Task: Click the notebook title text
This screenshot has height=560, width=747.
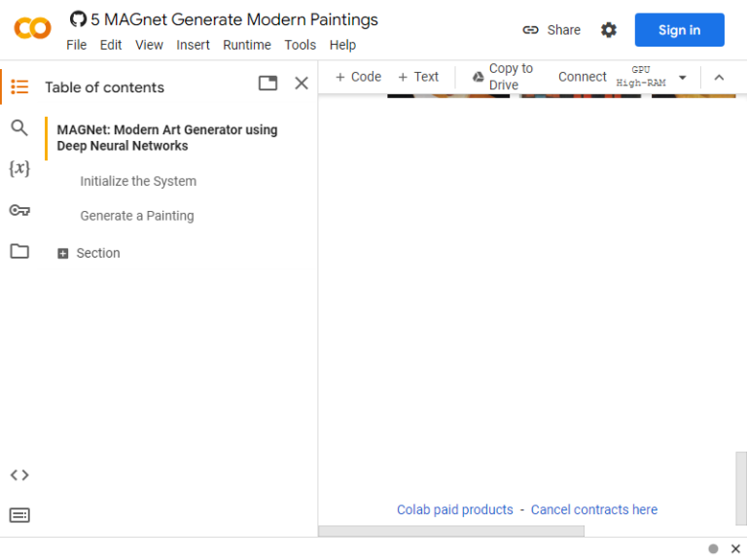Action: (234, 19)
